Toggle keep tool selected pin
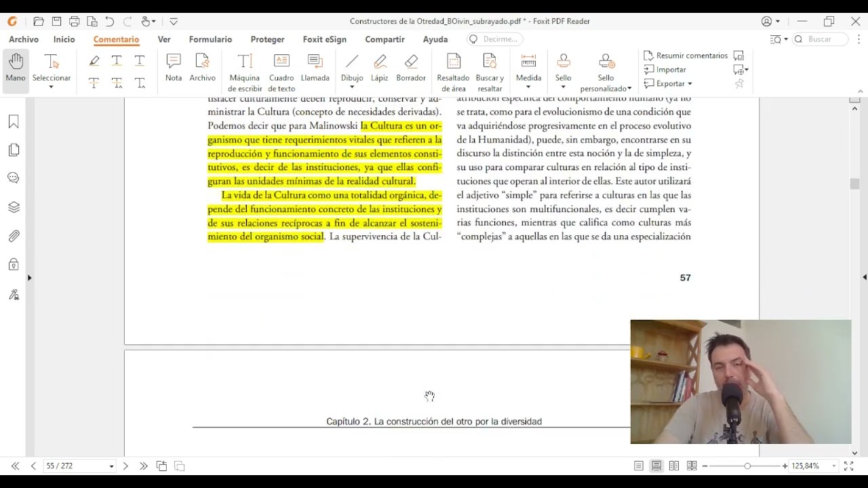 pyautogui.click(x=739, y=84)
